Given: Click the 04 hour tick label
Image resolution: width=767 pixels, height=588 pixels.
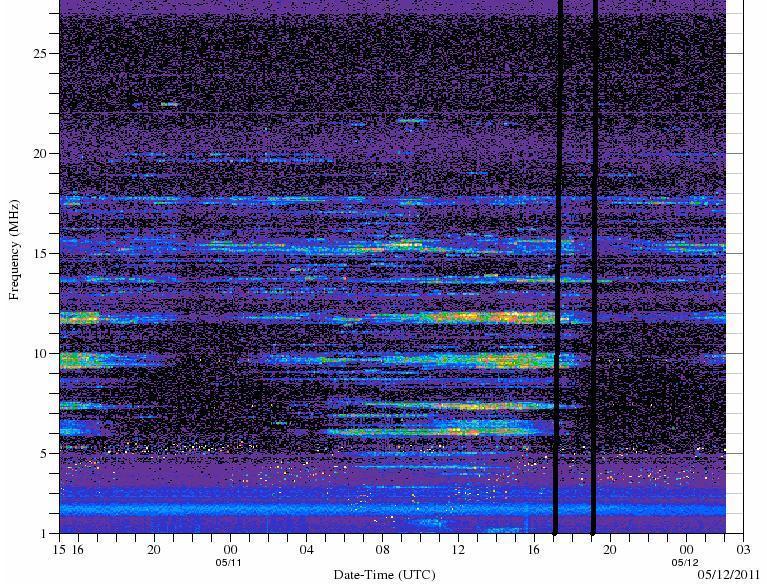Looking at the screenshot, I should (x=306, y=550).
